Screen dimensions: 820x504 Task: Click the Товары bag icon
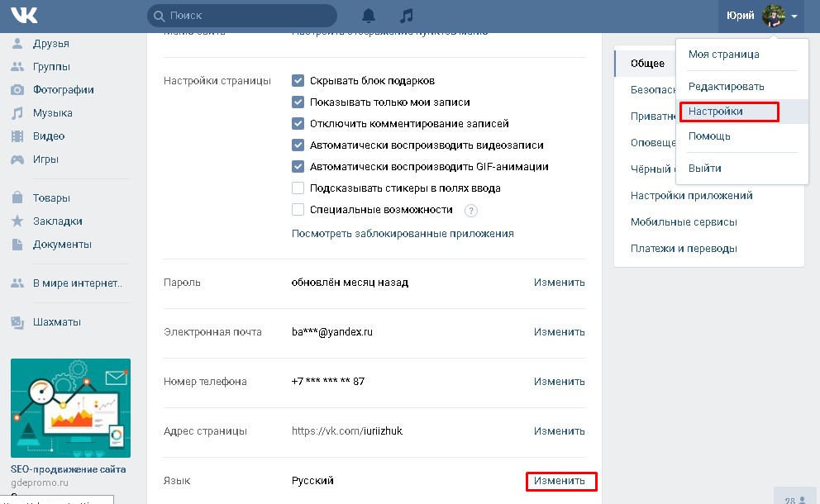point(17,197)
